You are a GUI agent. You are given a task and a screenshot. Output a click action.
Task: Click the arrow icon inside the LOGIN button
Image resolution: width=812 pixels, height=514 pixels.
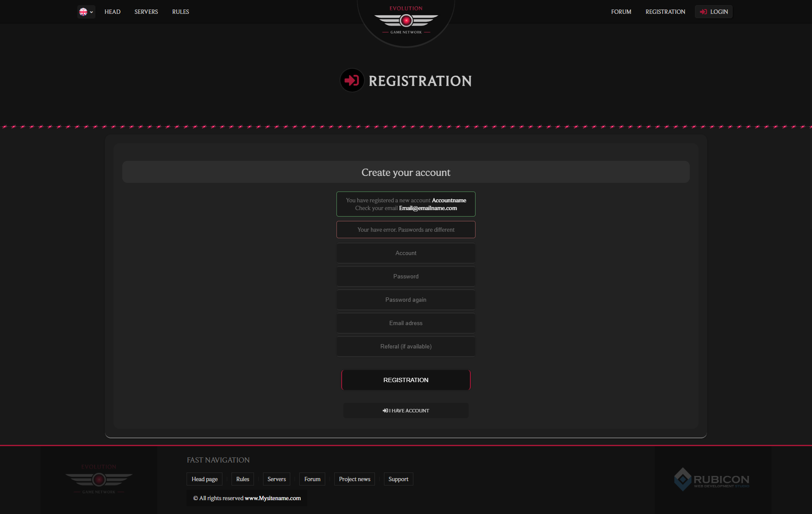704,12
